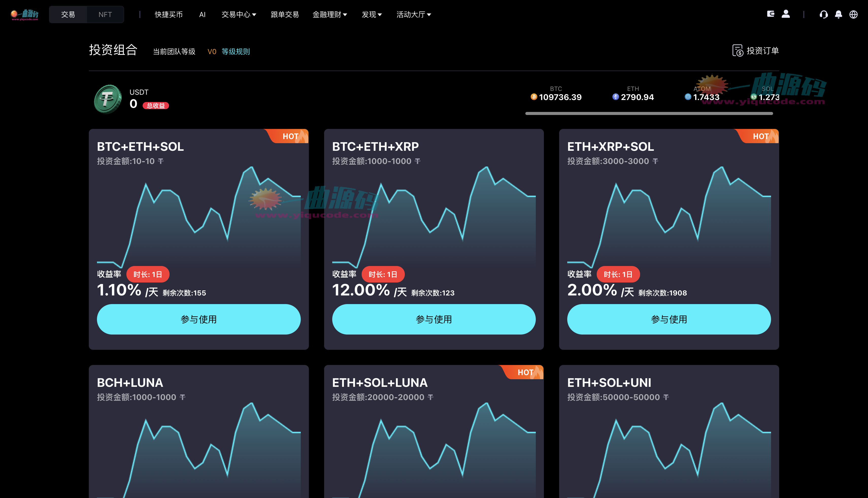Switch to the NFT toggle option

[105, 14]
